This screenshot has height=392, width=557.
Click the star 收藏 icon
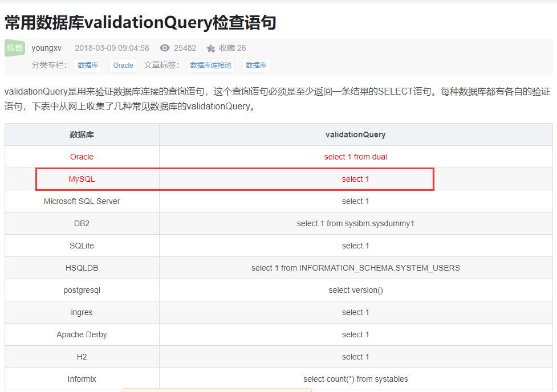coord(210,48)
